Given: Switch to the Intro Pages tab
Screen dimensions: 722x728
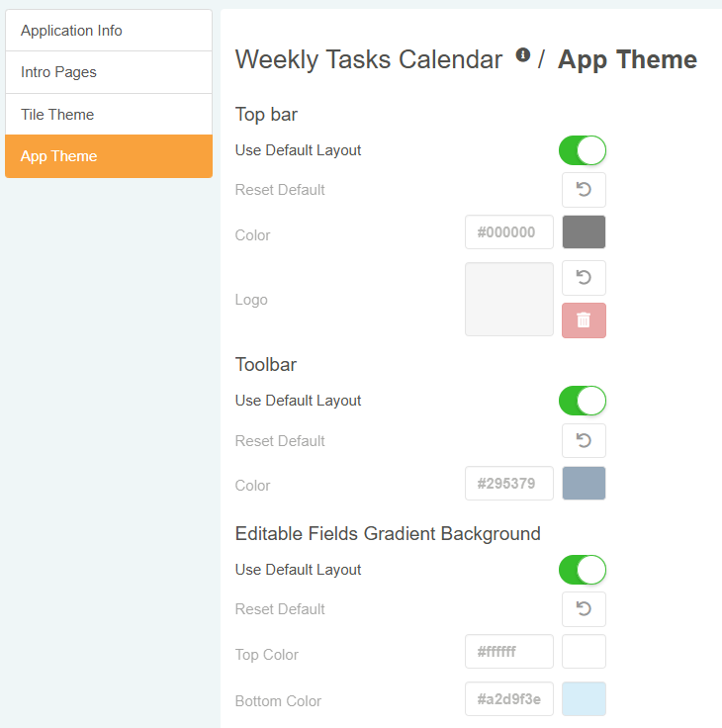Looking at the screenshot, I should click(109, 72).
